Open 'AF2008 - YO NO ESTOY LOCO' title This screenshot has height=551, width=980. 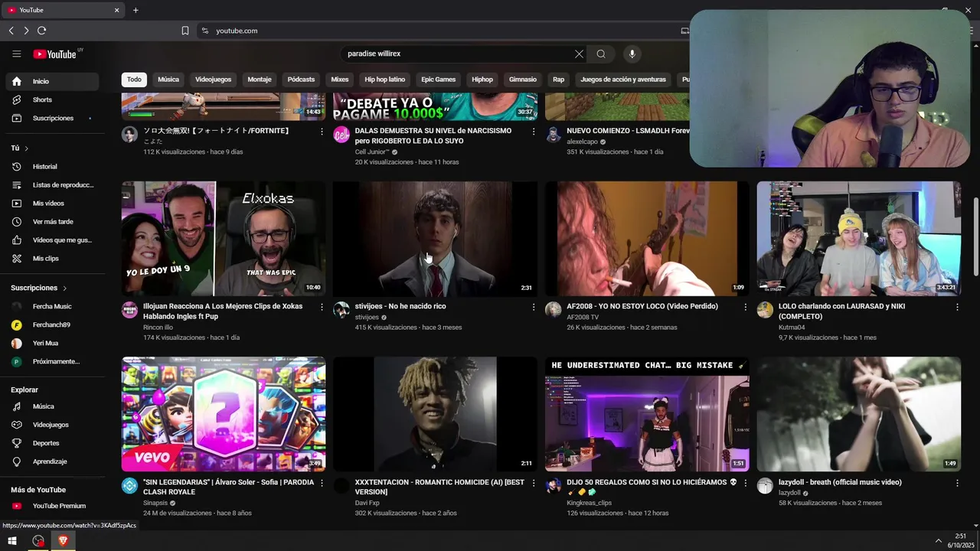tap(642, 306)
